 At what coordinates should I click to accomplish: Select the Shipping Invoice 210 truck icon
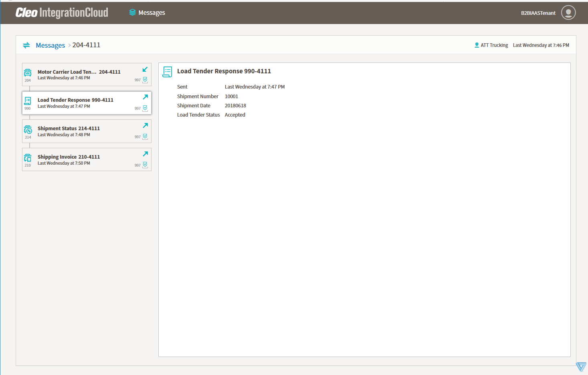[27, 158]
